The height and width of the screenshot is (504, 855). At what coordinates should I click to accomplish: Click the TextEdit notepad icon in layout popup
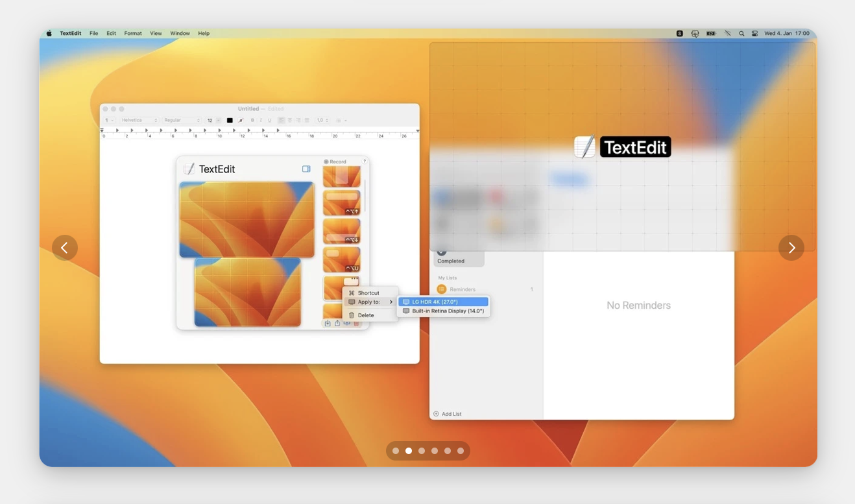189,169
